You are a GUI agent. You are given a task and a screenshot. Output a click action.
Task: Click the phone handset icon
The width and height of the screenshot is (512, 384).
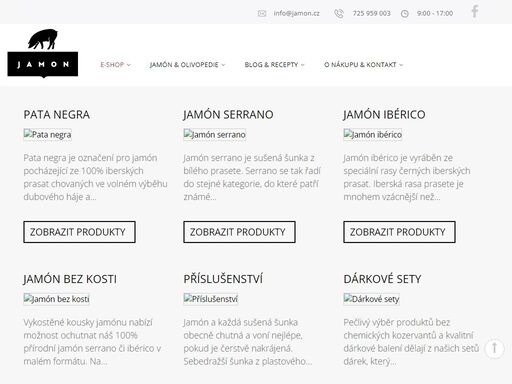point(339,13)
